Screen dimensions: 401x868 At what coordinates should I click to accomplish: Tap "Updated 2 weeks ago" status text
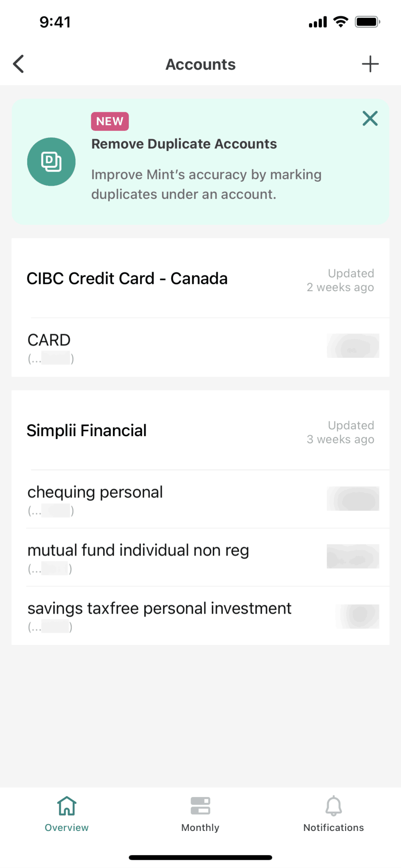340,280
